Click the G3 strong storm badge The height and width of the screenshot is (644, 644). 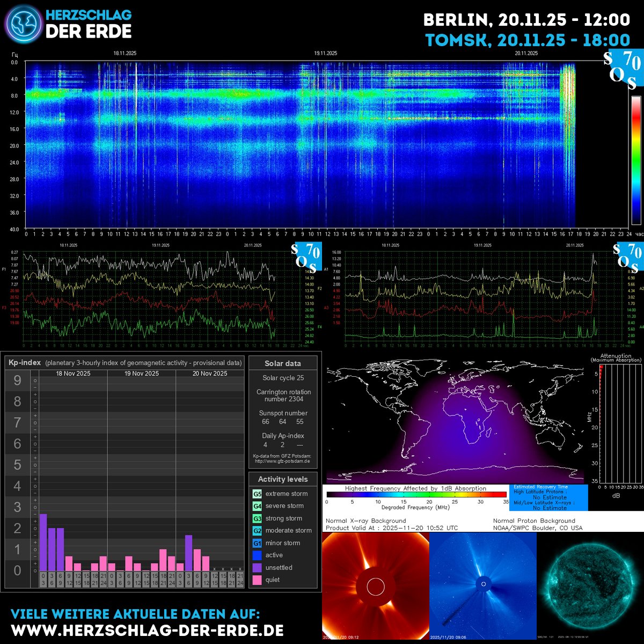256,518
